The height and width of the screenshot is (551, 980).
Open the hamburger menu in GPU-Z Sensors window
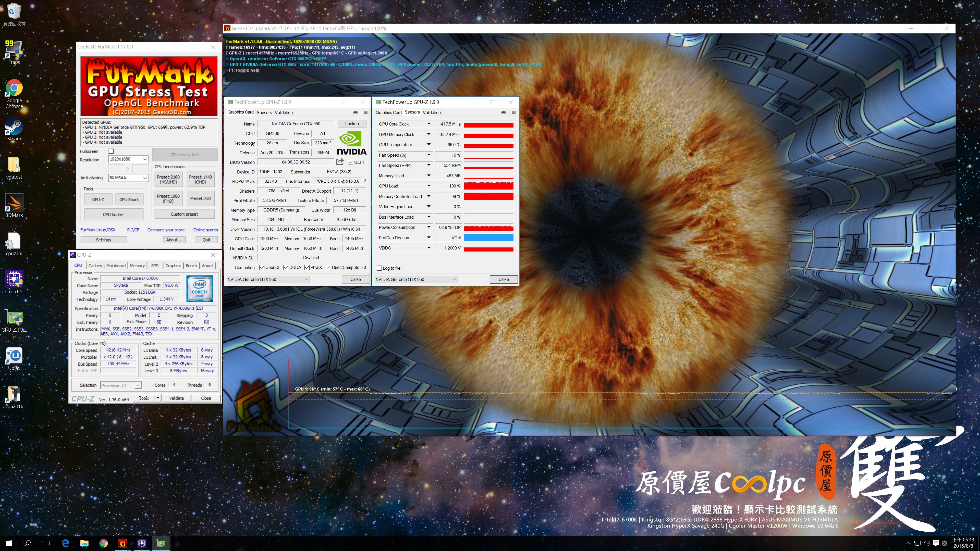[x=513, y=112]
